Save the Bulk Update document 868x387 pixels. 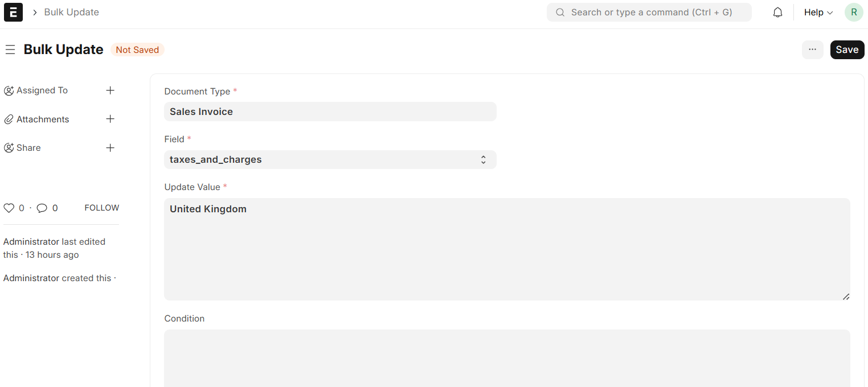[x=847, y=50]
